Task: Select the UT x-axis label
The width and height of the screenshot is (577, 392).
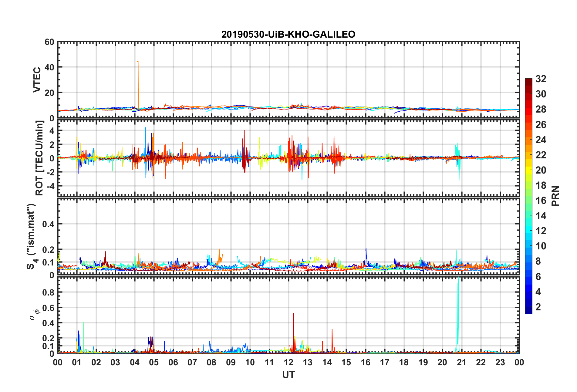Action: tap(288, 375)
